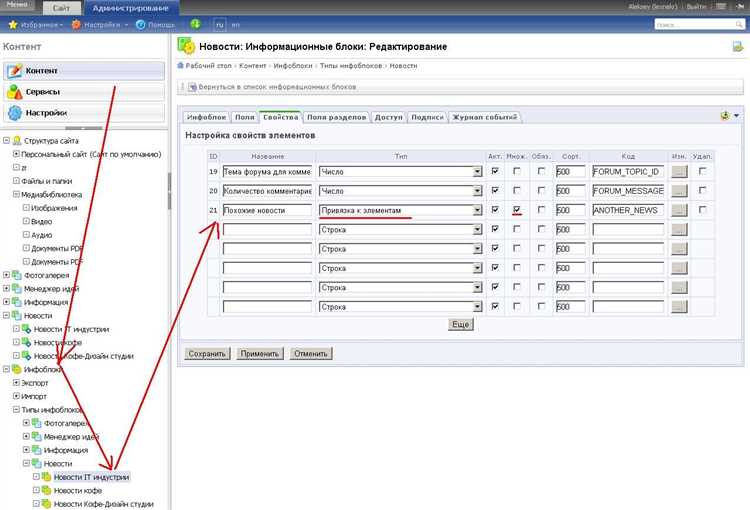Click Сорт. field in Тема форума row
This screenshot has height=510, width=750.
[570, 172]
